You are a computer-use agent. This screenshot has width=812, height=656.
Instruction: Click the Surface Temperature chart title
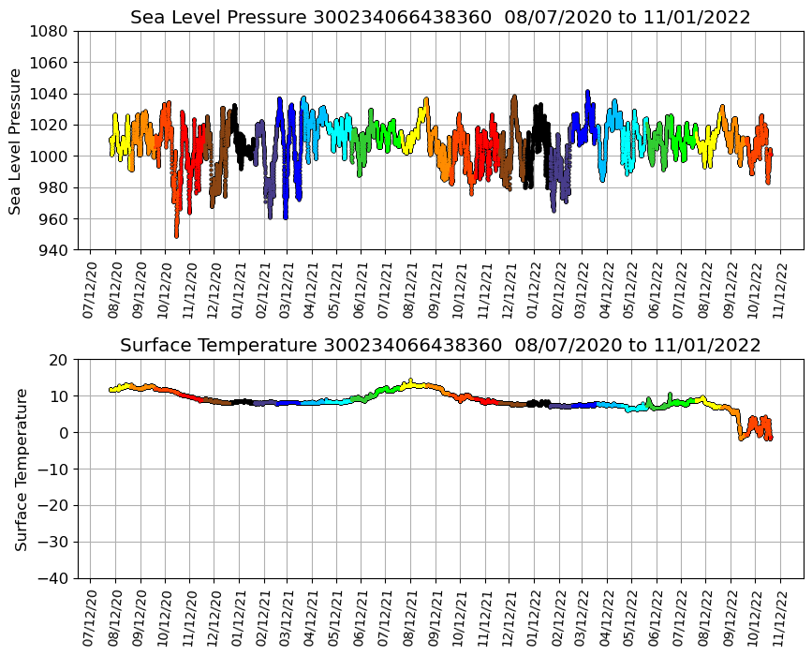pyautogui.click(x=440, y=345)
